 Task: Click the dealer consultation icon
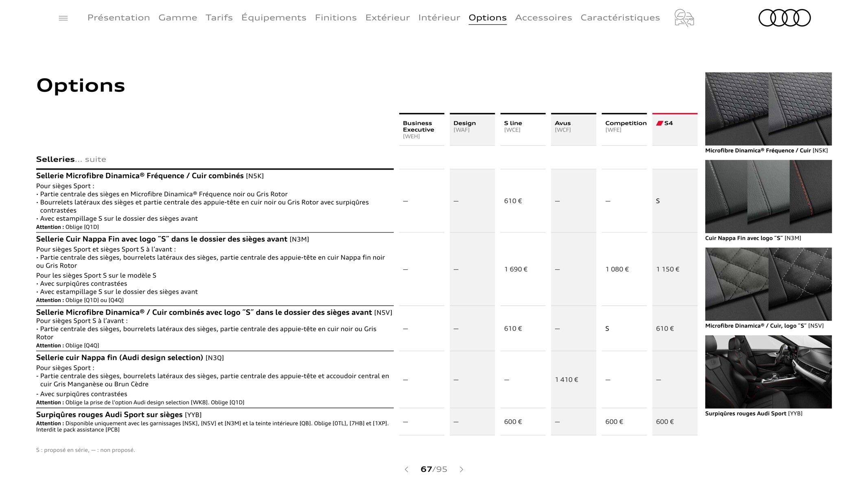tap(684, 18)
